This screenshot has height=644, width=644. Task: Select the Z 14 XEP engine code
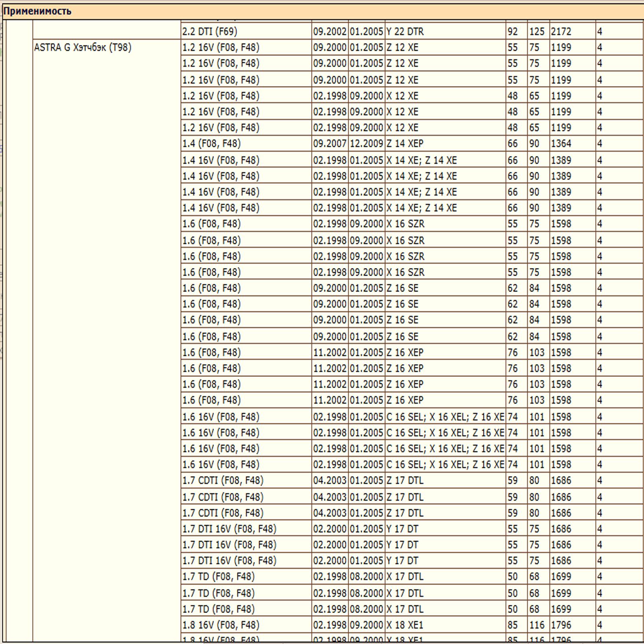pos(445,144)
